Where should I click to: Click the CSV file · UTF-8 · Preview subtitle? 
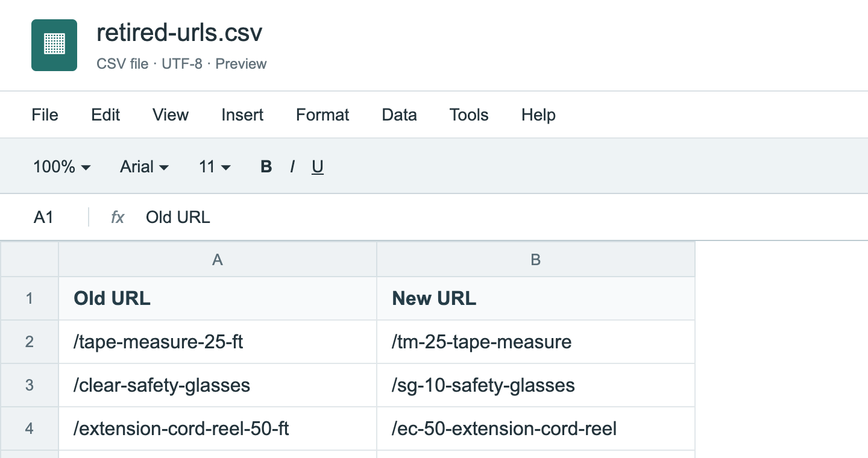tap(181, 64)
